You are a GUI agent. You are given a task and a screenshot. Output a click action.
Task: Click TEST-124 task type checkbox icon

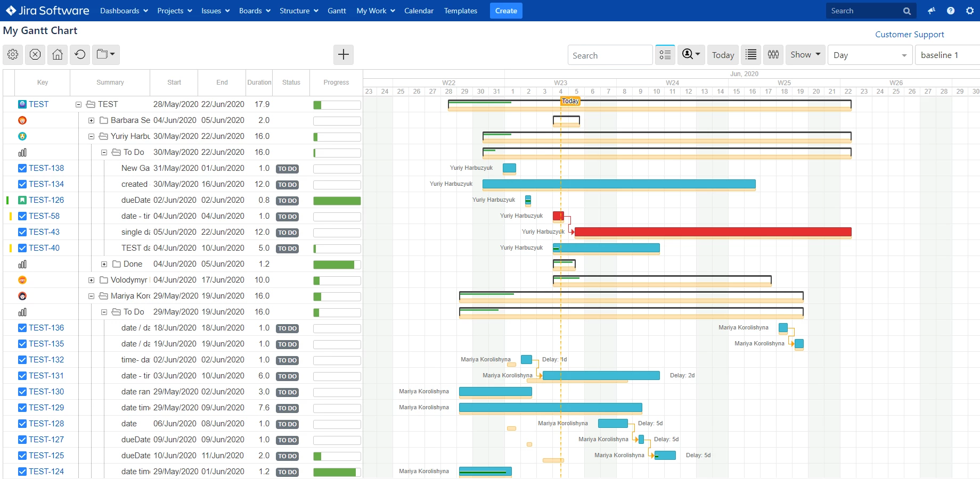click(x=22, y=472)
